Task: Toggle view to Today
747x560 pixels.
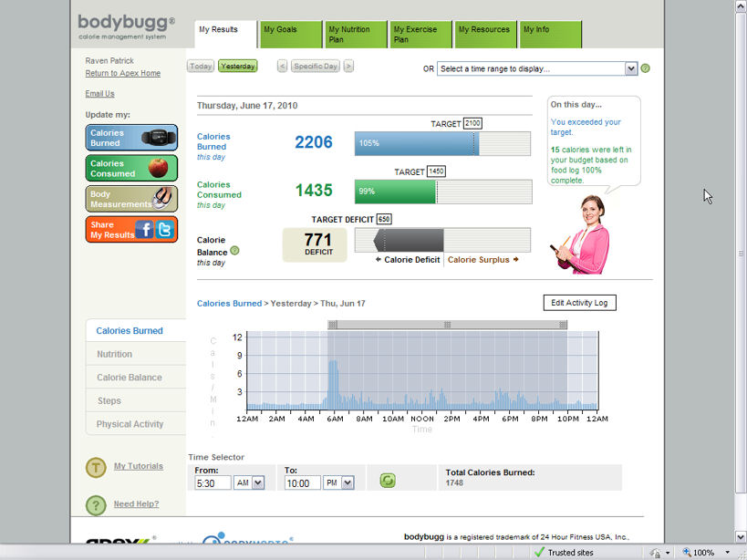Action: point(201,67)
